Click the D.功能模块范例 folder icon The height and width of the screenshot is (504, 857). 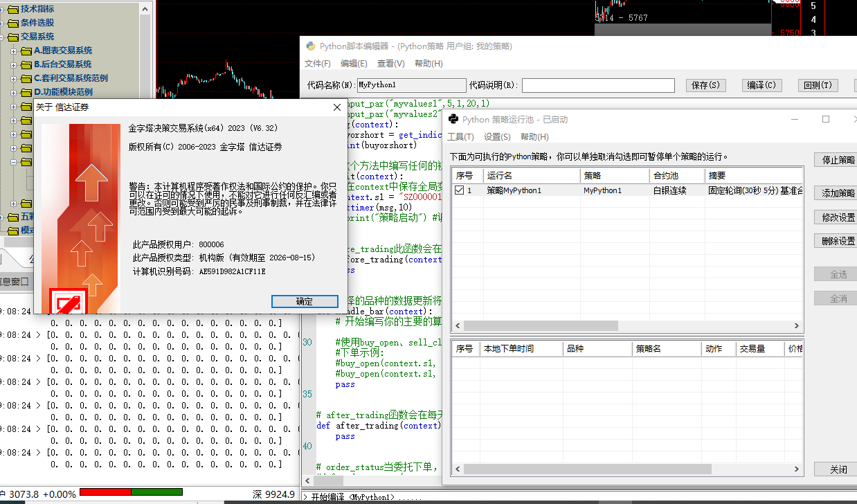click(27, 92)
